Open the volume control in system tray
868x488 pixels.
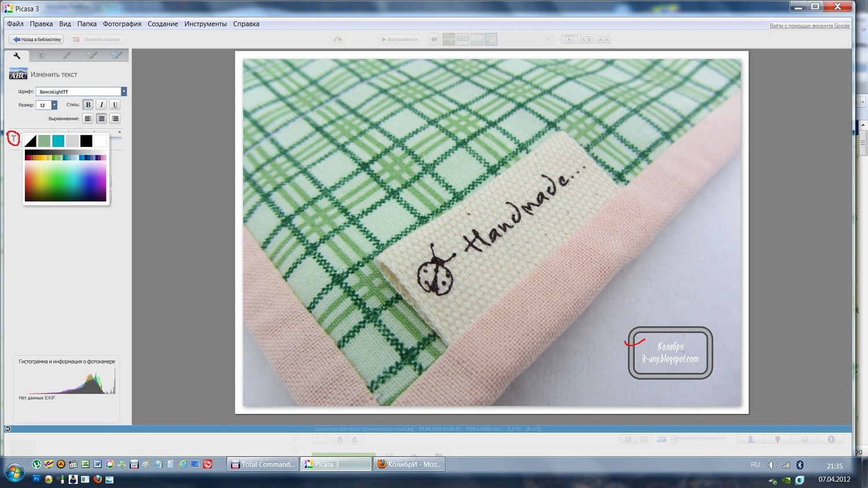click(x=772, y=465)
